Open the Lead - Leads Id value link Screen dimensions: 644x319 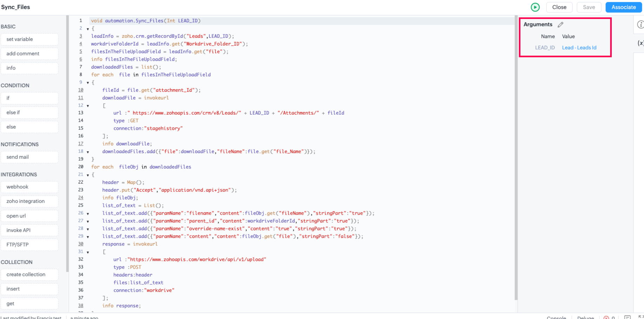pos(579,48)
